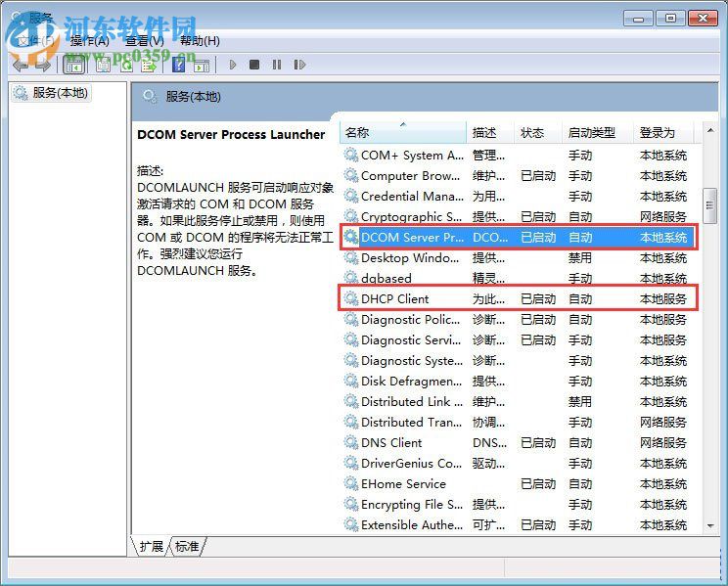Click the Properties toolbar icon

point(103,65)
